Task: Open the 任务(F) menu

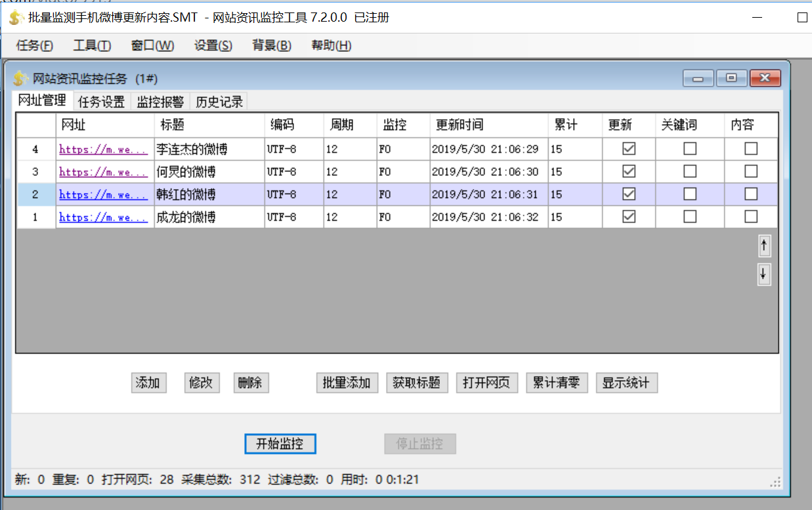Action: [x=35, y=45]
